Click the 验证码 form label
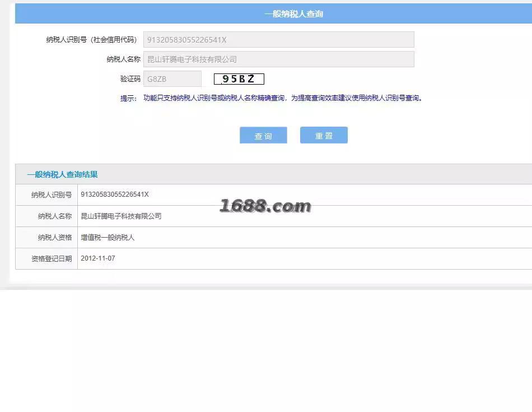The image size is (532, 412). (130, 79)
